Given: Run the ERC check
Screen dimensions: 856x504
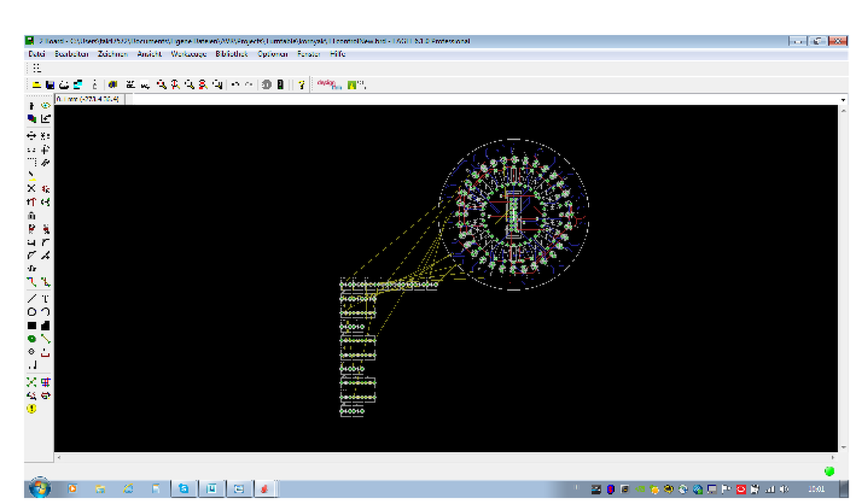Looking at the screenshot, I should [31, 396].
